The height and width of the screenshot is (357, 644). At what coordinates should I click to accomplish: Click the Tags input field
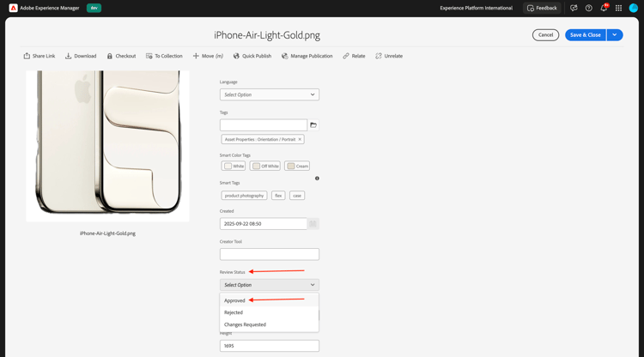click(264, 124)
